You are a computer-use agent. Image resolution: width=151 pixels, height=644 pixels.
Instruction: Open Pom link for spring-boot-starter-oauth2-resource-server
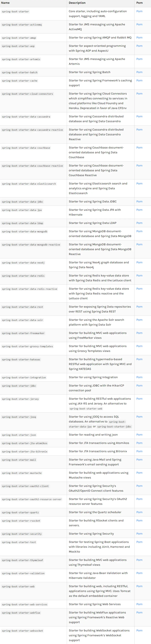(x=139, y=499)
